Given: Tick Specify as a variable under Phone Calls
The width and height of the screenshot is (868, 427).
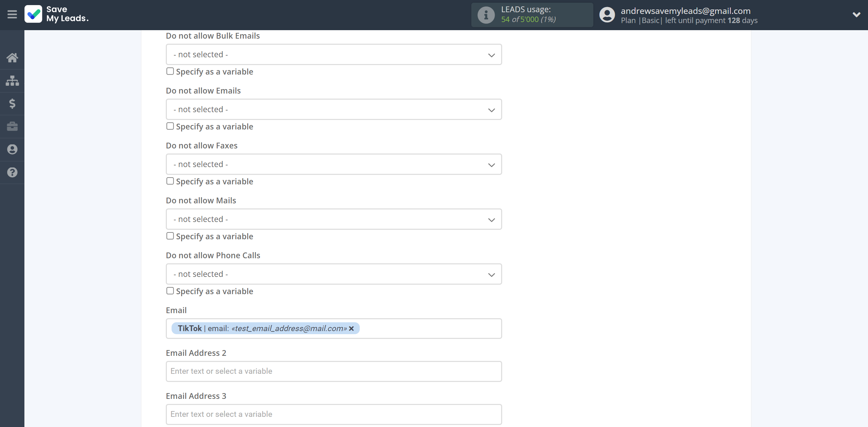Looking at the screenshot, I should tap(170, 291).
